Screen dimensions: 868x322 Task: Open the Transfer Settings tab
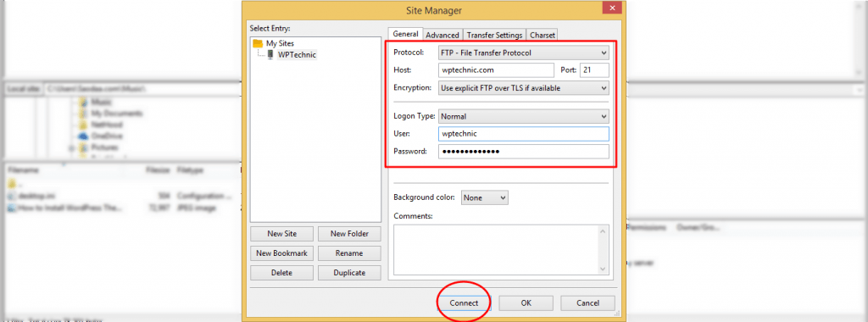494,35
